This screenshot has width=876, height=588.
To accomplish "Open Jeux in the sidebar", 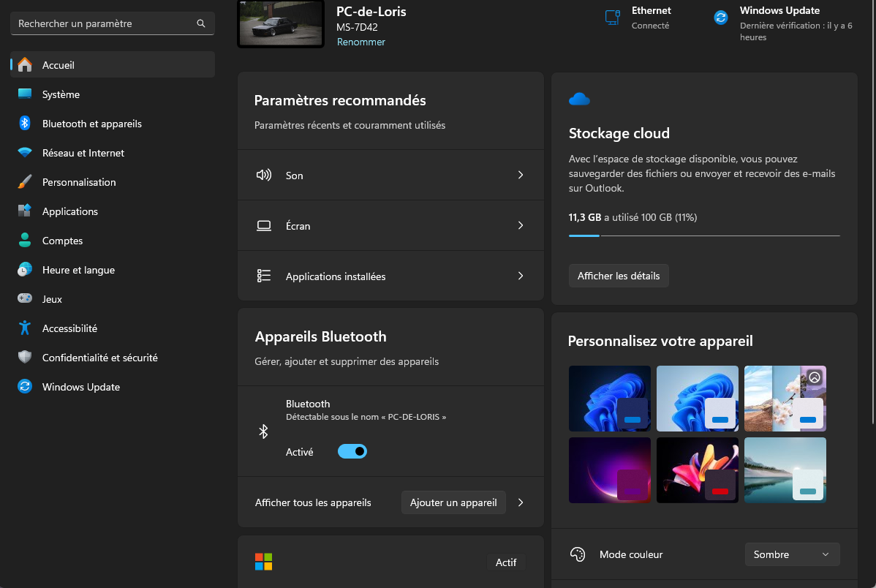I will coord(113,298).
